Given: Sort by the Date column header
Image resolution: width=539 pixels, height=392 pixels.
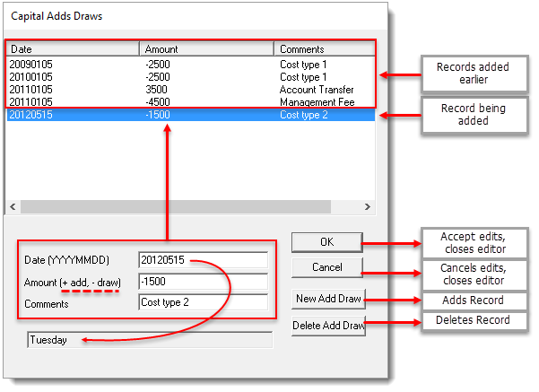Looking at the screenshot, I should click(72, 49).
